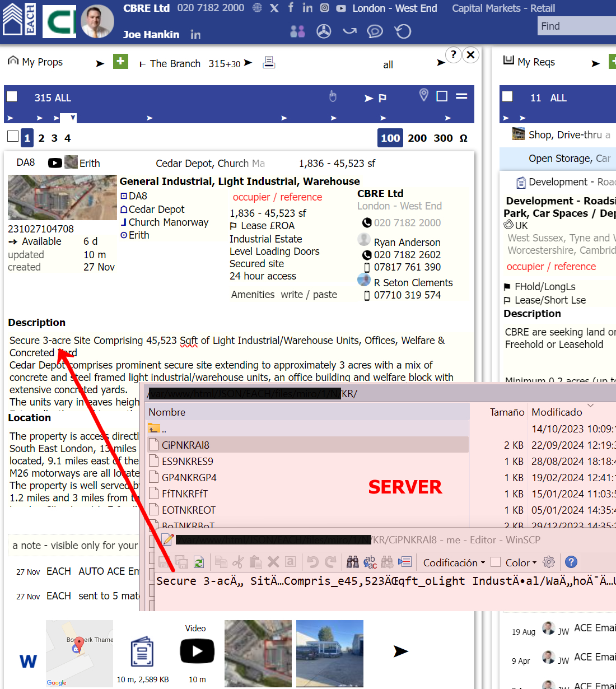Click next arrow beside the photo thumbnails

[400, 651]
